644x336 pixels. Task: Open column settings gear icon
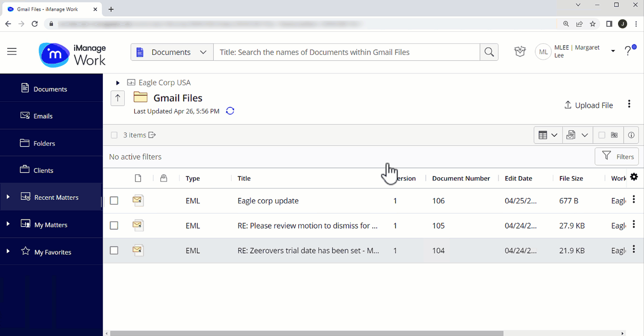click(634, 177)
